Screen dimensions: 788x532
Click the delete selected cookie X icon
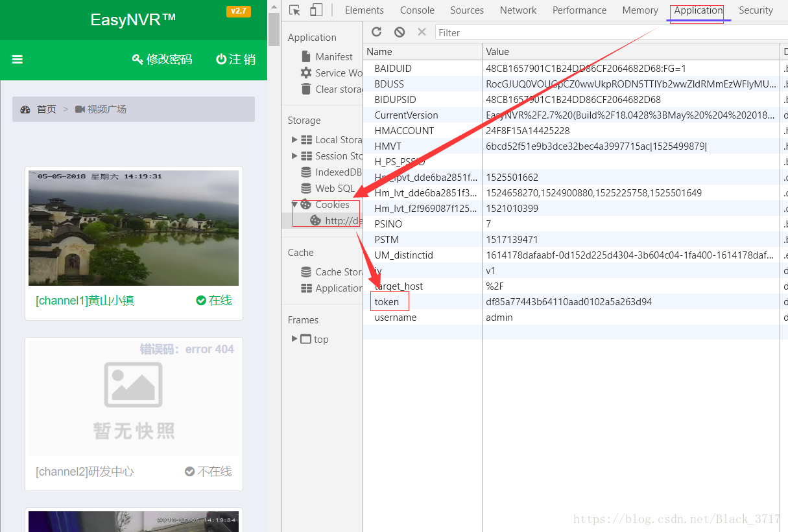point(422,32)
